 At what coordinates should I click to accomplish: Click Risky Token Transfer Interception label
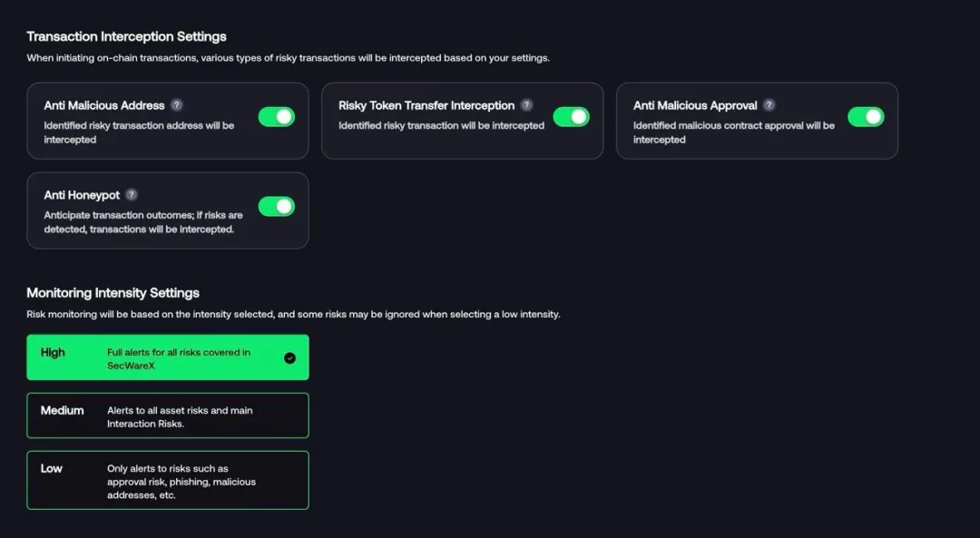click(426, 105)
